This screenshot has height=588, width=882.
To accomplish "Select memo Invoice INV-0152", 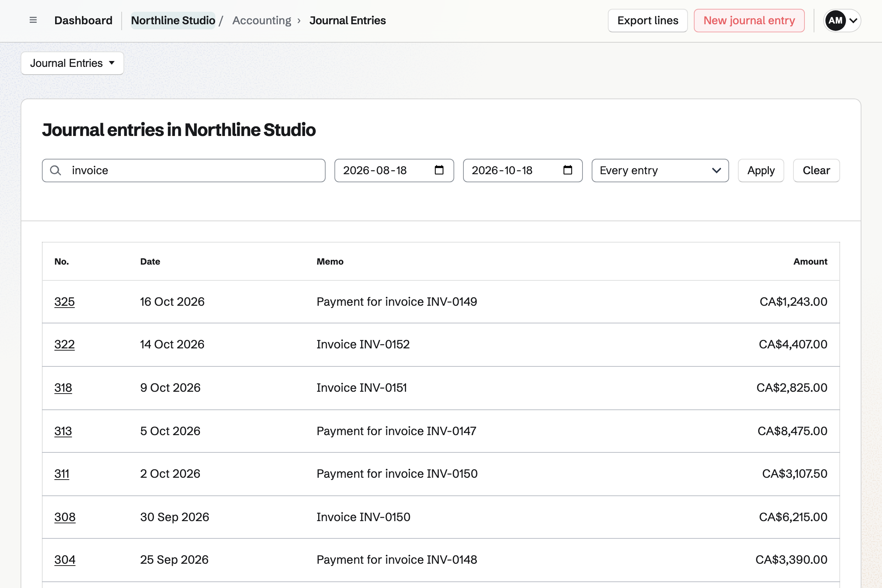I will [363, 345].
